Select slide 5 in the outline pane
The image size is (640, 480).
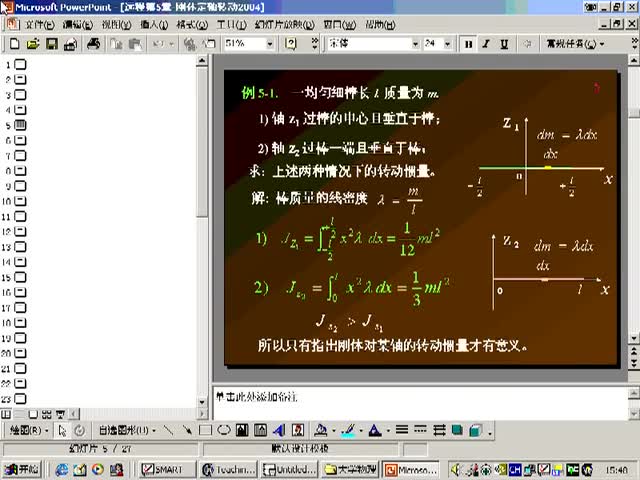click(x=20, y=125)
